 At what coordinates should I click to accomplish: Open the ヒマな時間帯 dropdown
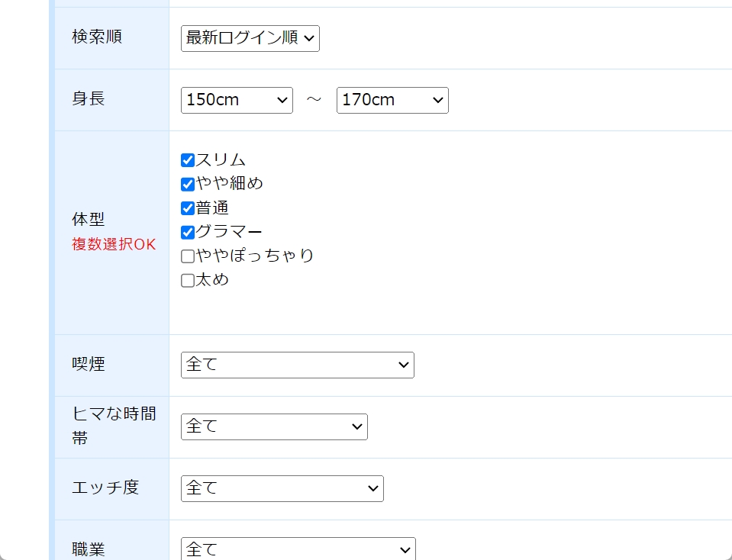click(274, 426)
